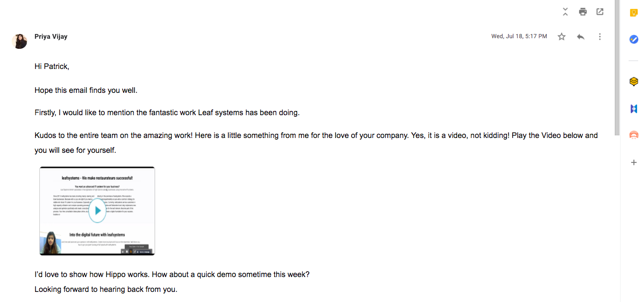Click the plus icon to get add-ons
Viewport: 644px width, 302px height.
pos(633,162)
